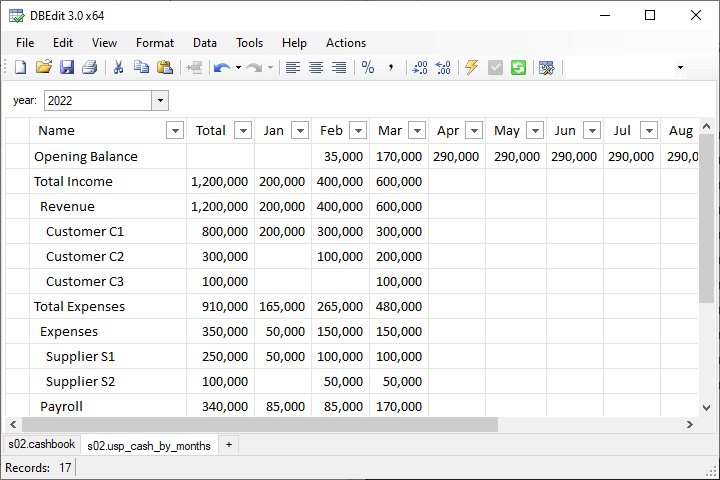Open the May column filter dropdown
The width and height of the screenshot is (720, 480).
pyautogui.click(x=535, y=130)
